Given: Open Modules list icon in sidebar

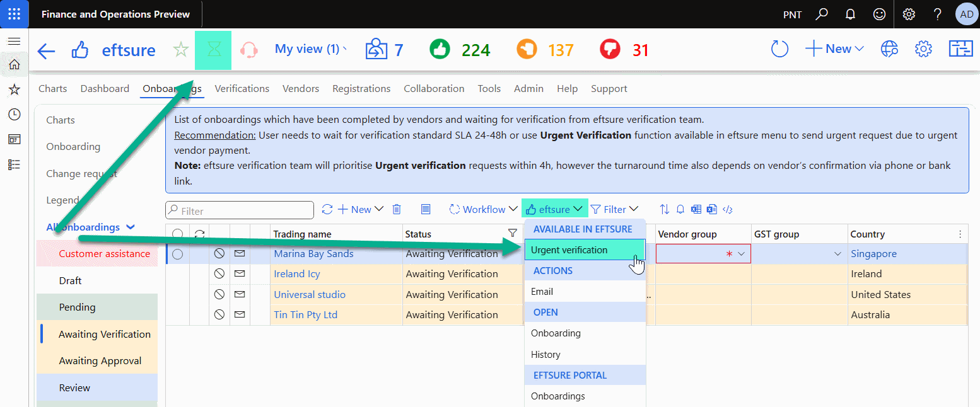Looking at the screenshot, I should pos(14,164).
